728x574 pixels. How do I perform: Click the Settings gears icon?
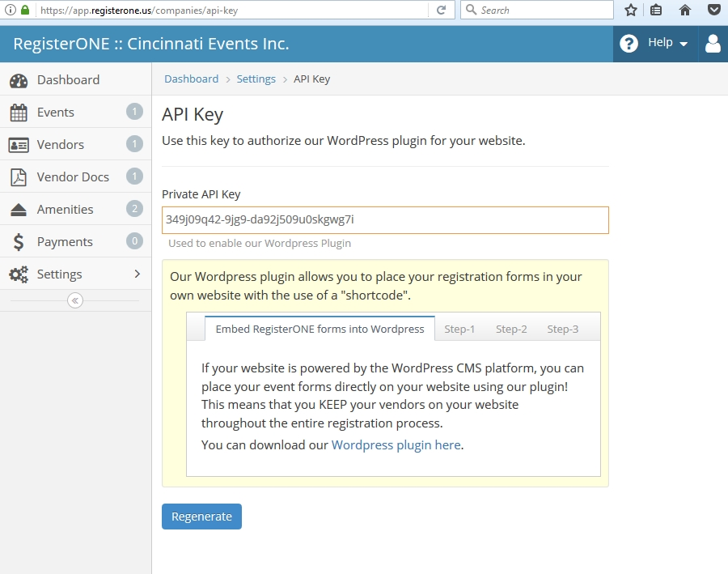[x=19, y=274]
